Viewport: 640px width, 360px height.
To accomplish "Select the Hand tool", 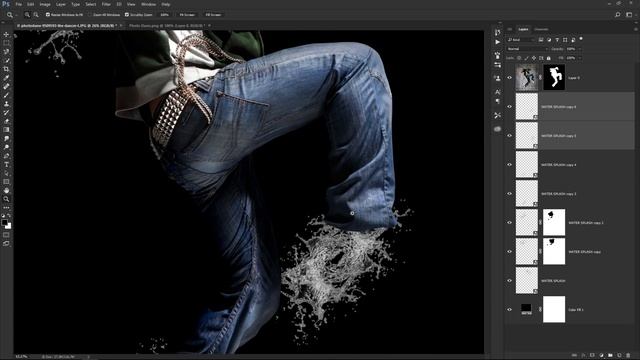I will pyautogui.click(x=6, y=191).
